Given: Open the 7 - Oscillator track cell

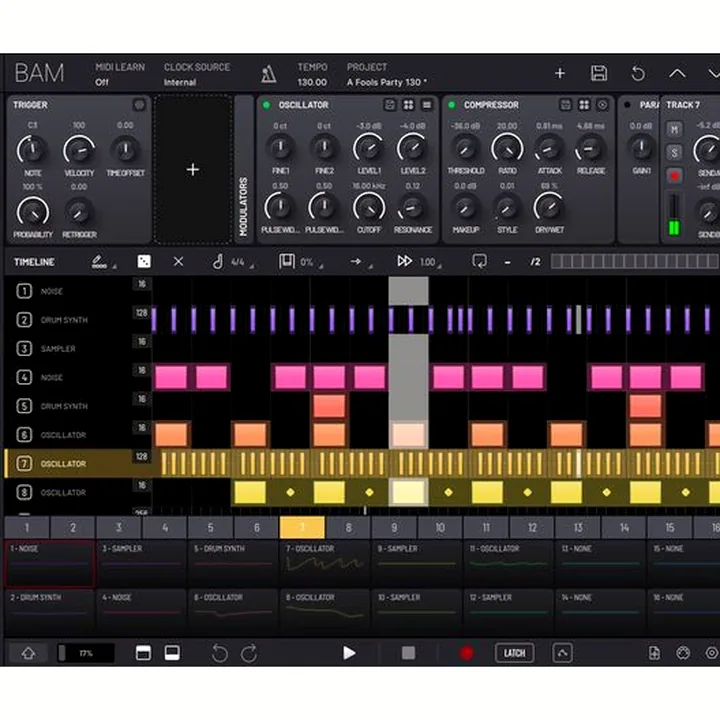Looking at the screenshot, I should tap(324, 563).
